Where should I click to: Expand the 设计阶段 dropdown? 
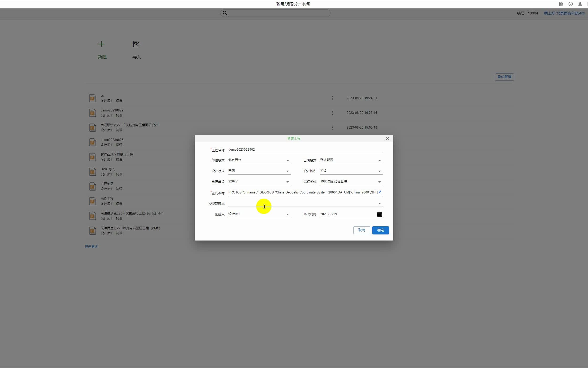tap(380, 171)
